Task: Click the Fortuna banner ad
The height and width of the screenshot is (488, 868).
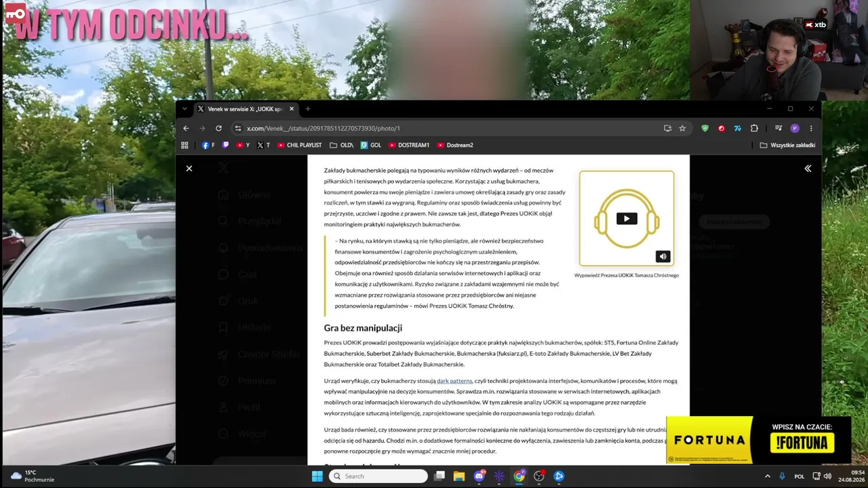Action: click(x=758, y=441)
